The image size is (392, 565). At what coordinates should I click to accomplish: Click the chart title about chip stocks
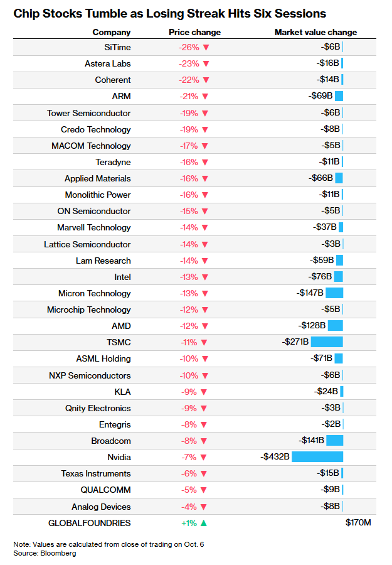pyautogui.click(x=170, y=14)
